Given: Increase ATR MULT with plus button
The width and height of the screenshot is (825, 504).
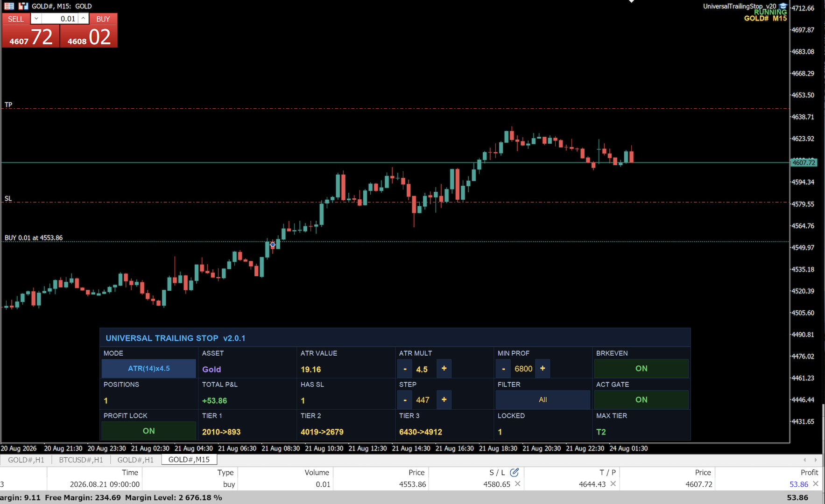Looking at the screenshot, I should pos(444,369).
